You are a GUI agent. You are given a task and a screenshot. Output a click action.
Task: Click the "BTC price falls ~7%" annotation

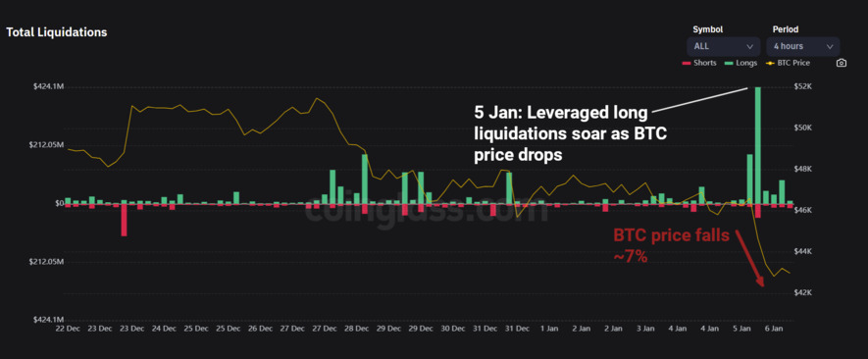672,245
